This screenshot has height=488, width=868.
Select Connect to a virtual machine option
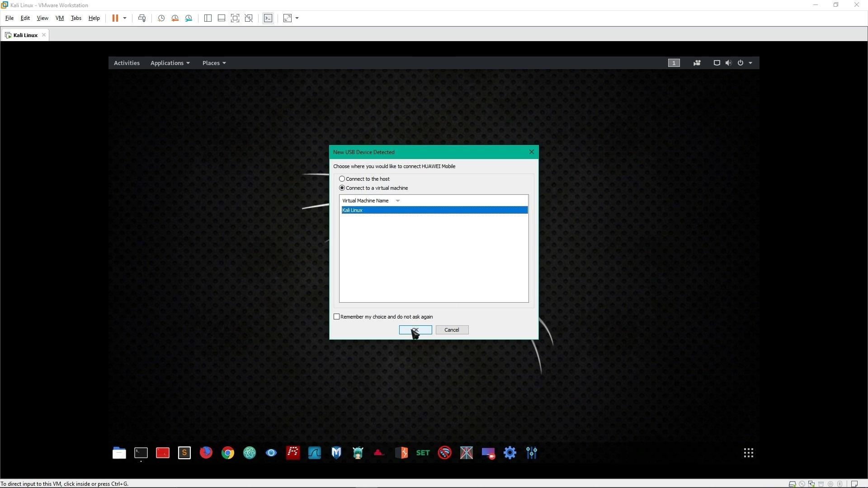coord(342,188)
